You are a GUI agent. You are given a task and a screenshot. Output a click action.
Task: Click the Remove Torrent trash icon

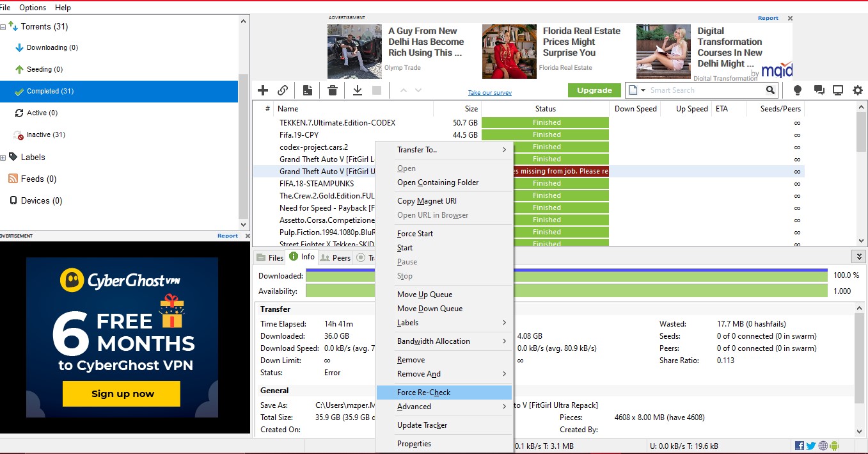coord(333,90)
